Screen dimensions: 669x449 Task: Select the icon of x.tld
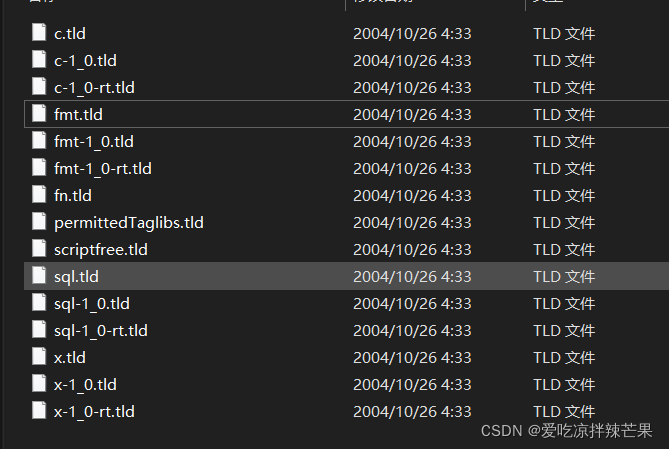click(39, 357)
